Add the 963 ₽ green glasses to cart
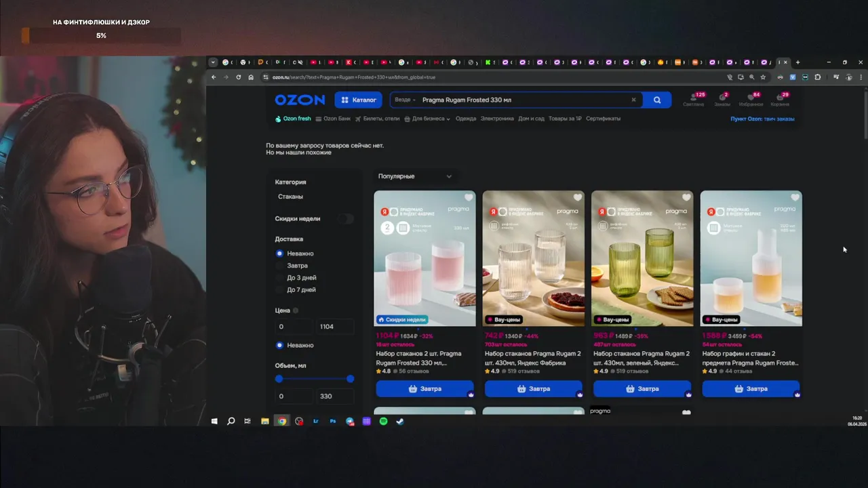Viewport: 868px width, 488px height. click(642, 389)
